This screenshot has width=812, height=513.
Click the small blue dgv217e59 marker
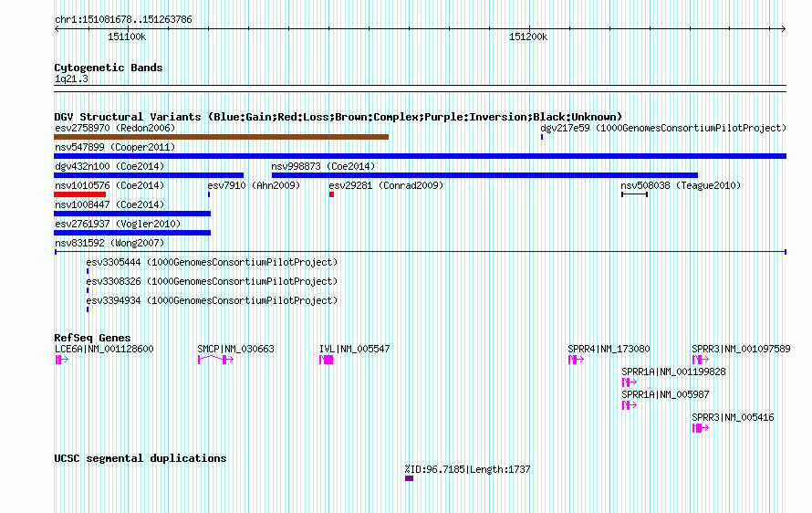point(542,137)
